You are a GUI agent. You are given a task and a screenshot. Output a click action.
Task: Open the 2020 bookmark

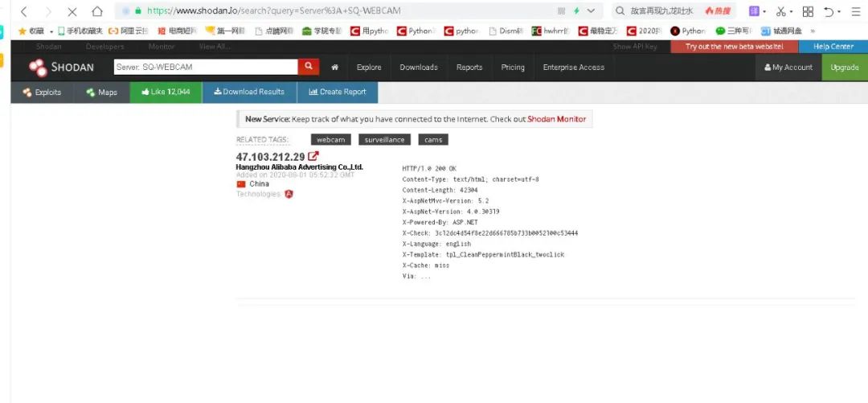[x=645, y=31]
